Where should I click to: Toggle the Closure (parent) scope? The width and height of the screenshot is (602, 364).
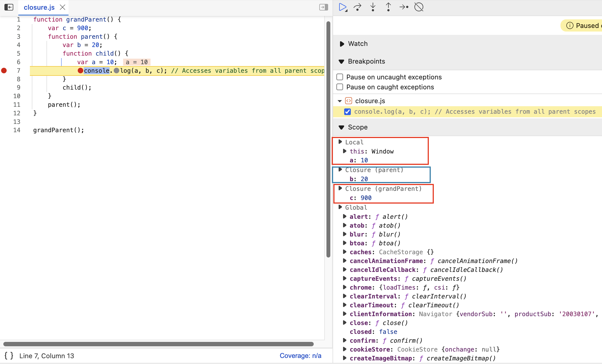(340, 170)
